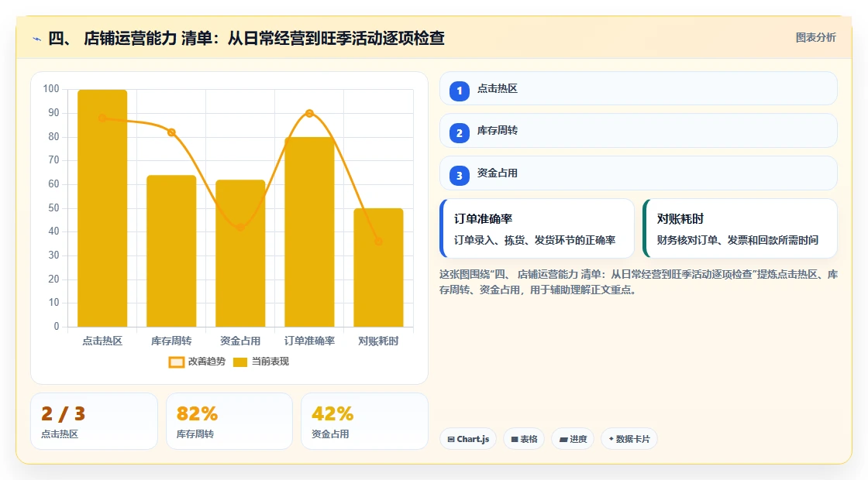Click the 42% 资金占用 stat card

coord(365,421)
